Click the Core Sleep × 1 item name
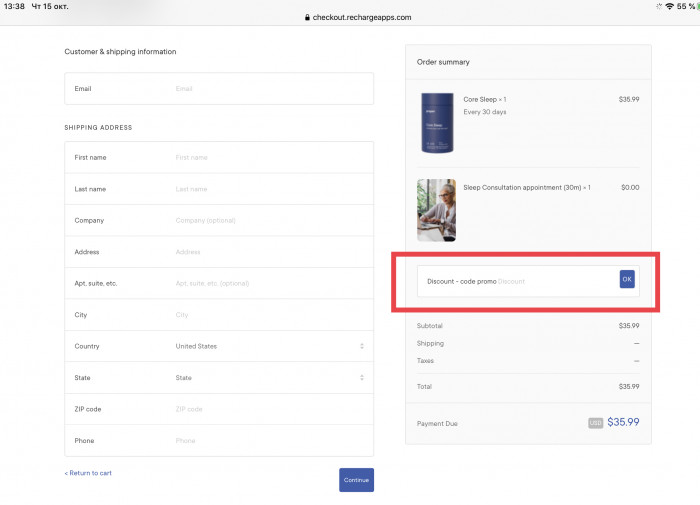 pos(484,100)
